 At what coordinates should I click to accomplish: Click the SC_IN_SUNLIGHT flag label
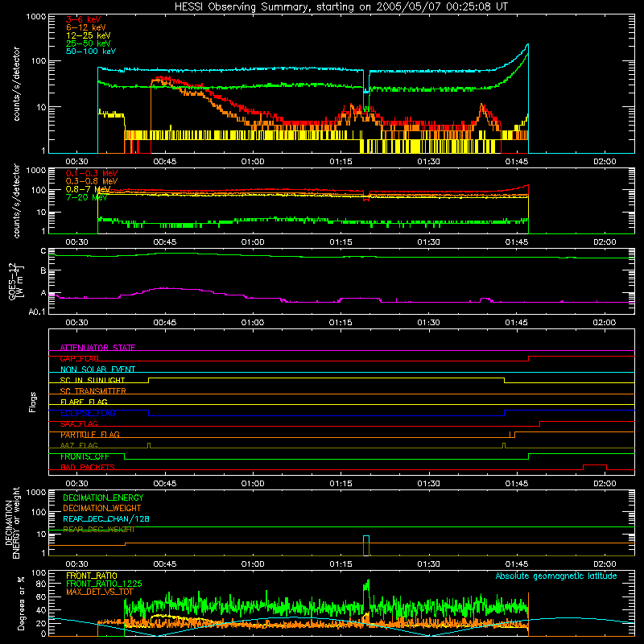93,380
